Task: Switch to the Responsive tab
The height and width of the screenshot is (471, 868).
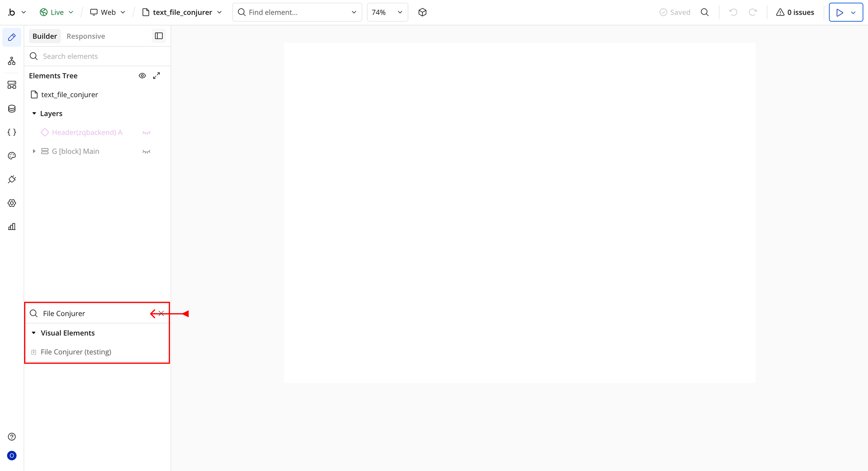Action: pos(86,36)
